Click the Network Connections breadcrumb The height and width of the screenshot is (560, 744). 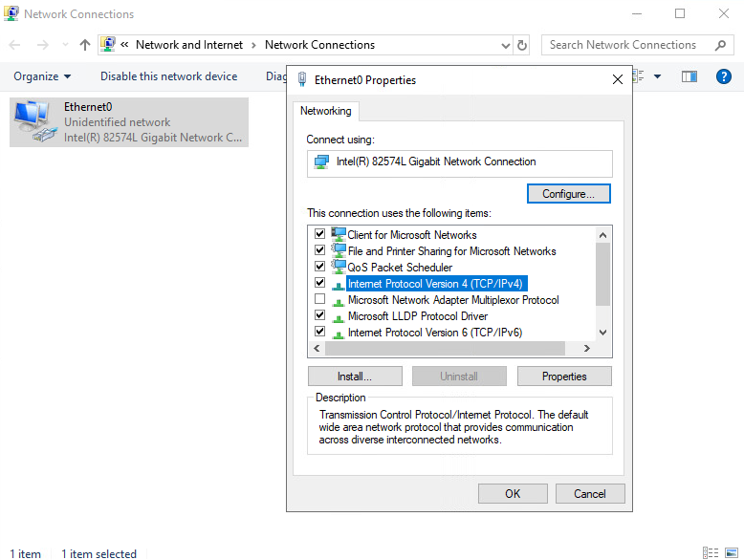(319, 45)
